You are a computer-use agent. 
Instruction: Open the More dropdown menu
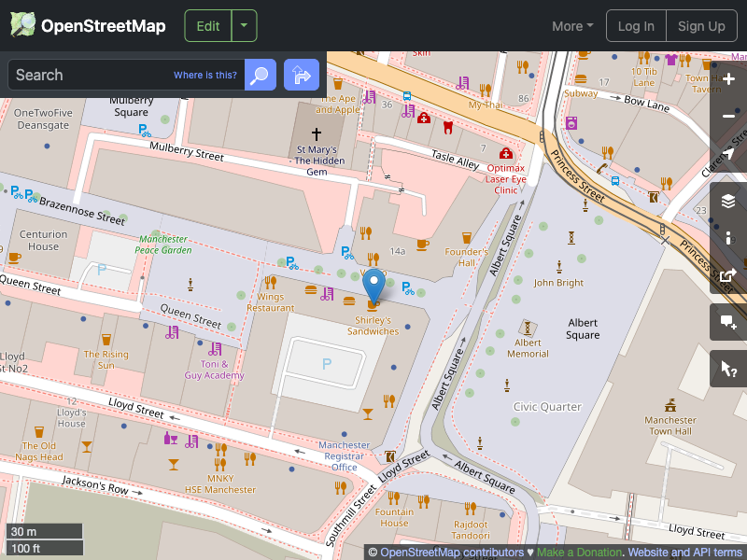tap(571, 25)
